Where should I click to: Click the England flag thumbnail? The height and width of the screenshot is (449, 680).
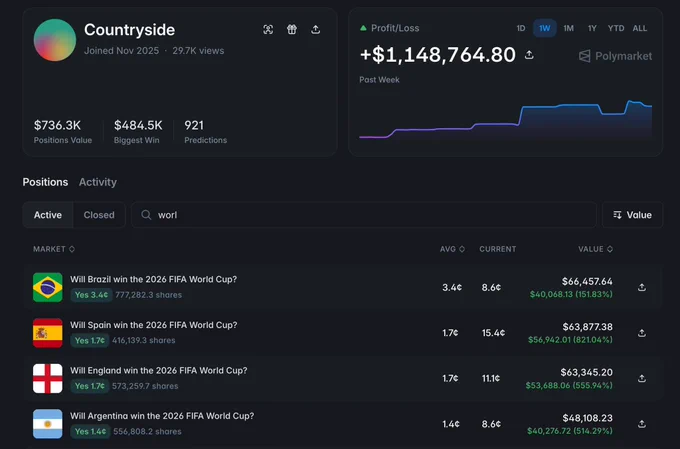coord(48,378)
